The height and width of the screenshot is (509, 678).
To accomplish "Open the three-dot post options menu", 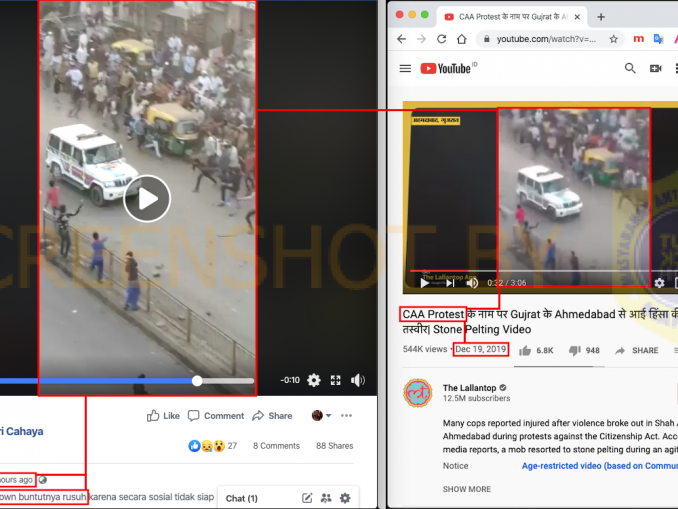I will pos(346,416).
